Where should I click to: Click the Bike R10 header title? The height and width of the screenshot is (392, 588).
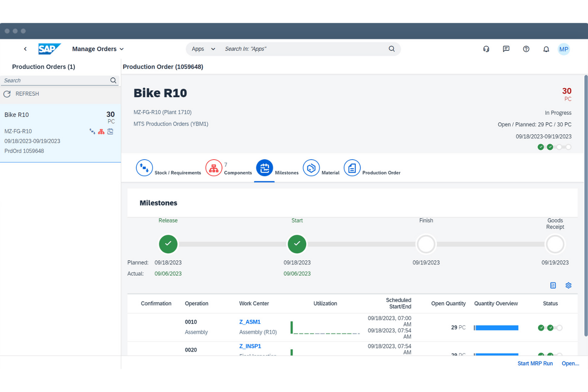(160, 93)
